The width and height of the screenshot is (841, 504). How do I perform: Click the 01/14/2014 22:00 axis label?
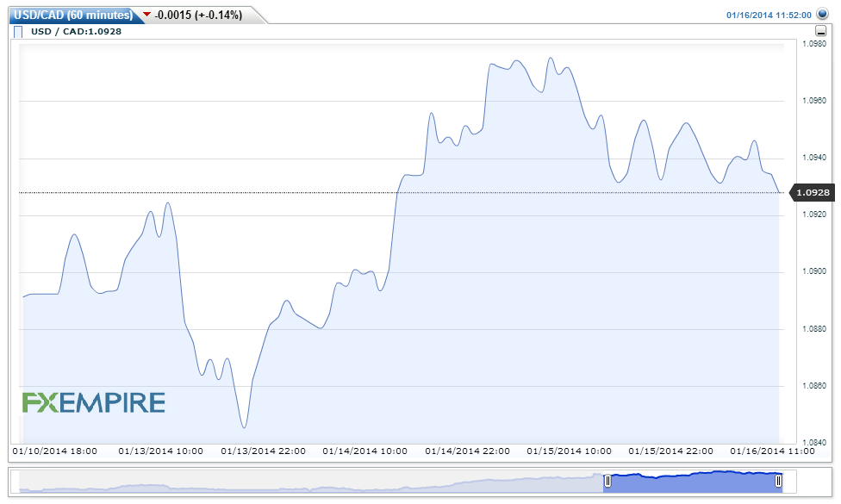click(x=468, y=451)
